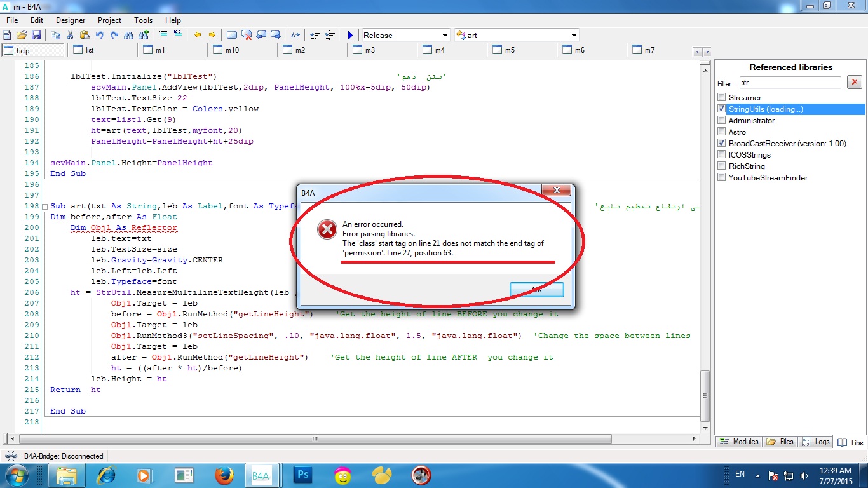
Task: Click the yellow Navigate Back arrow
Action: tap(198, 36)
